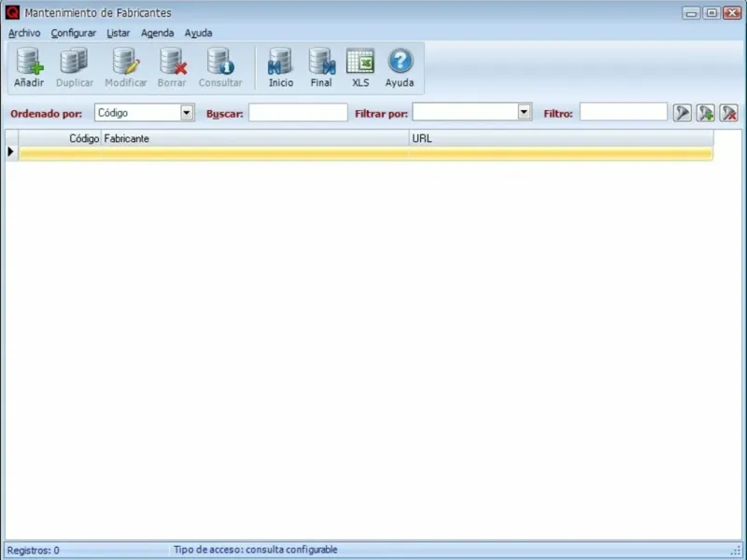Close the Mantenimiento de Fabricantes window

click(x=732, y=13)
